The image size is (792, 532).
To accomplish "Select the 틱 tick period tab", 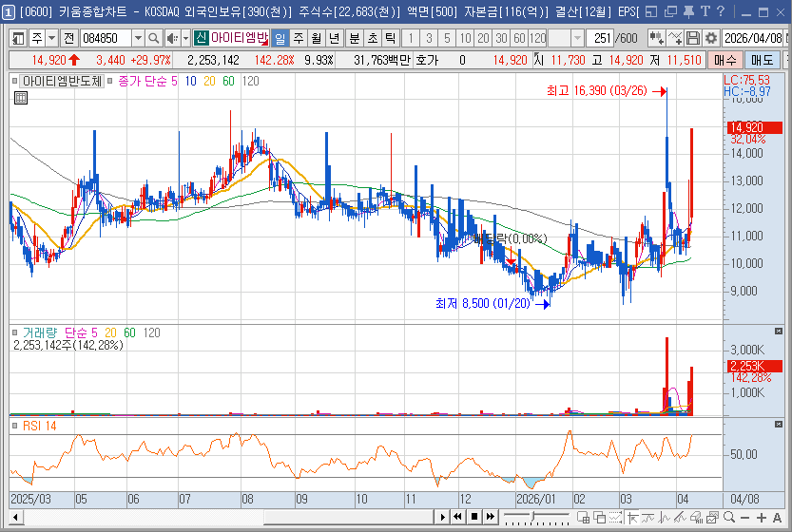I will (x=391, y=38).
